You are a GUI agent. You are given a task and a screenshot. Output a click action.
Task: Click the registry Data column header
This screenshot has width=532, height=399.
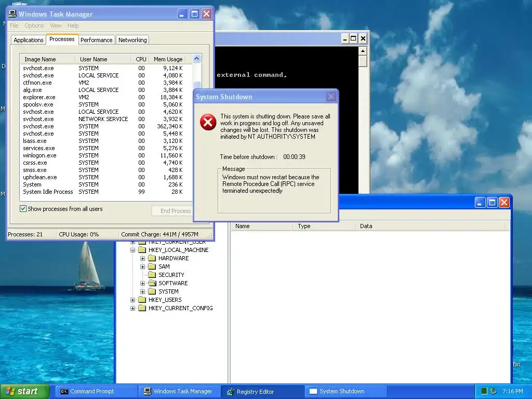point(430,226)
